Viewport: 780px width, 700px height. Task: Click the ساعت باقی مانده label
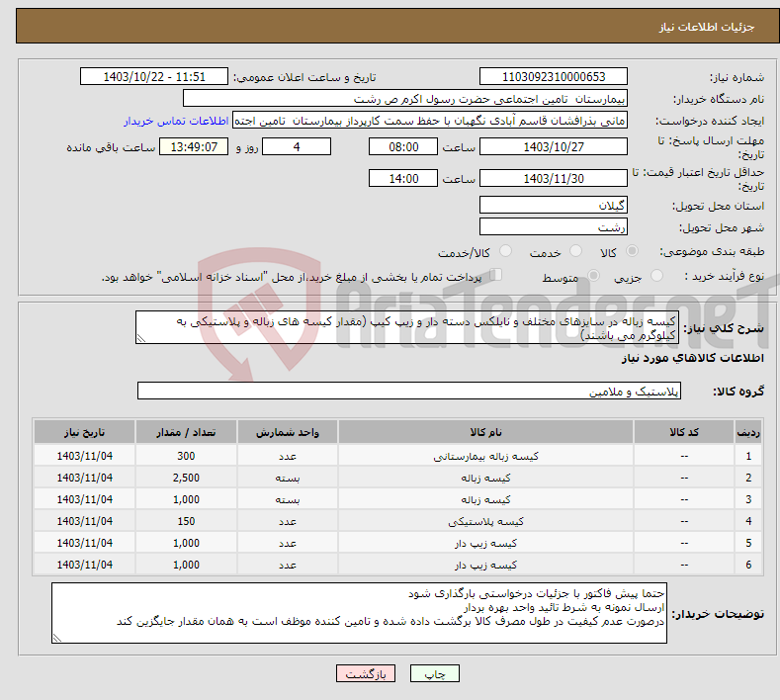[x=111, y=147]
